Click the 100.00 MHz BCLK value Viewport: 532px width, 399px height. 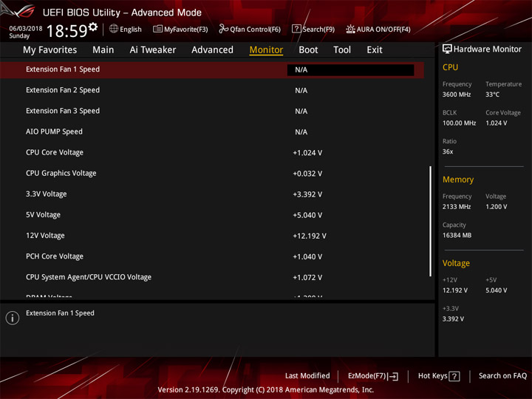click(459, 123)
